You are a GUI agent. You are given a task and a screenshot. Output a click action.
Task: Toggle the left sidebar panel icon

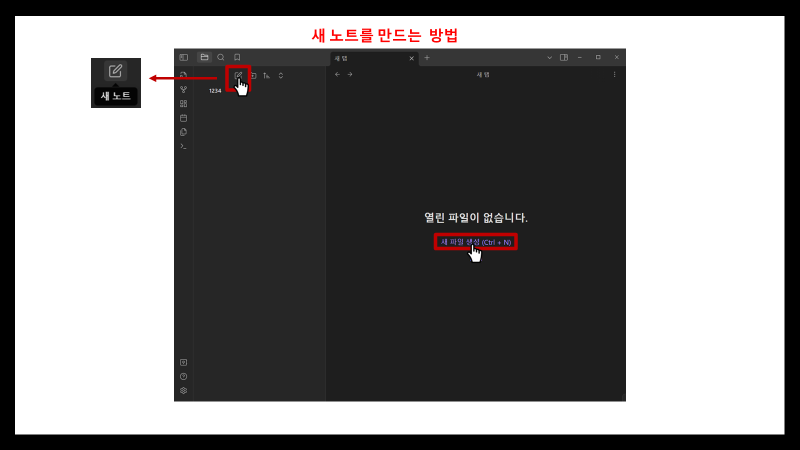[x=184, y=58]
